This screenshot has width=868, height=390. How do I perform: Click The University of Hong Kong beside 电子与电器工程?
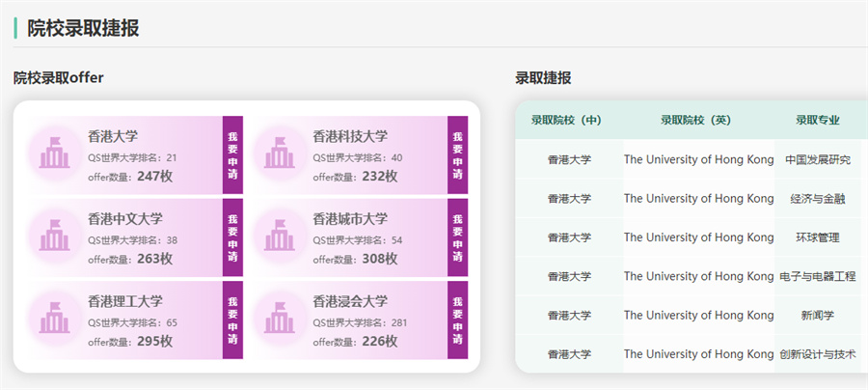(698, 276)
